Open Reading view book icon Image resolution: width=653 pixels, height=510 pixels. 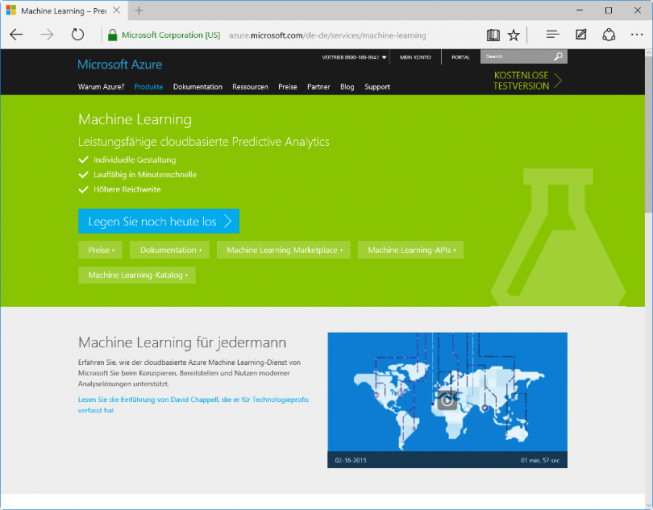pos(493,35)
